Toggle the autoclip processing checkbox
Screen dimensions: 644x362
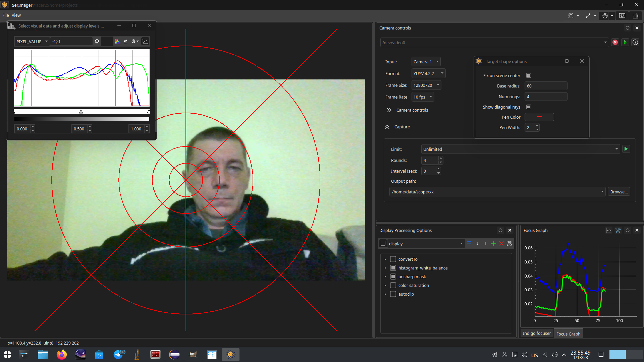point(393,294)
